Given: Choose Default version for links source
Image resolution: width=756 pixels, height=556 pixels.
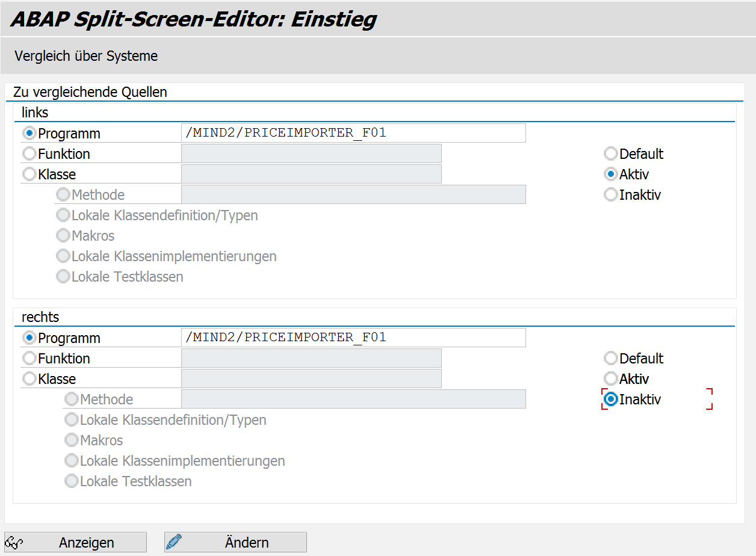Looking at the screenshot, I should [x=611, y=153].
